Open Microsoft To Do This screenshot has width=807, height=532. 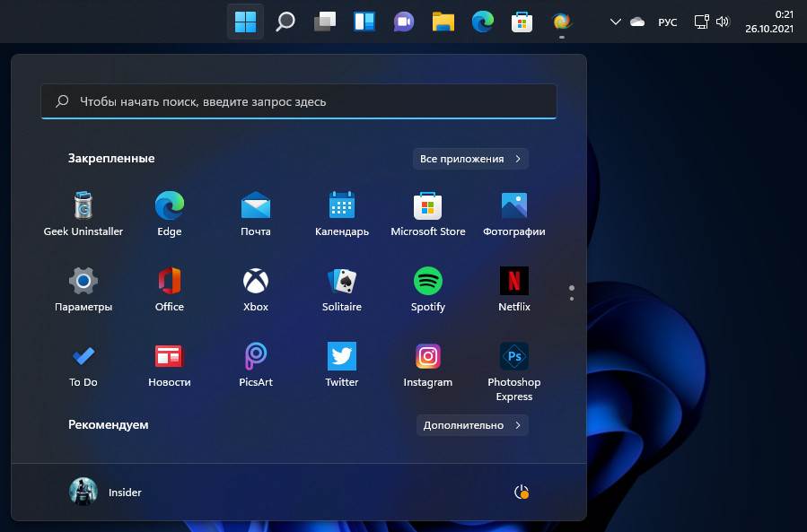[83, 364]
